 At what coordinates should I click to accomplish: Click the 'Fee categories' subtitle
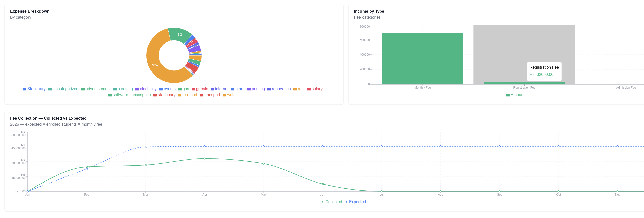coord(367,17)
